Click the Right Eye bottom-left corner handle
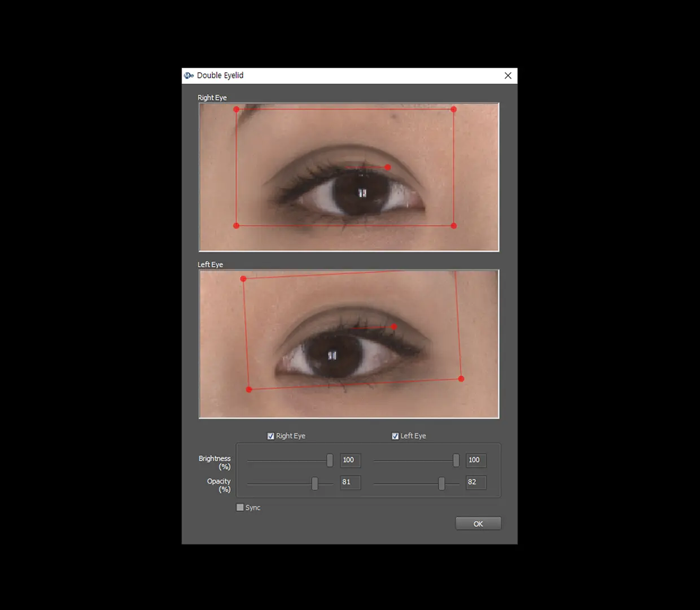Image resolution: width=700 pixels, height=610 pixels. tap(237, 226)
